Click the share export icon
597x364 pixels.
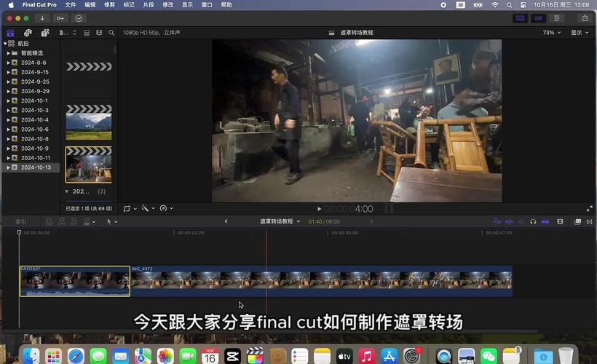pyautogui.click(x=585, y=18)
